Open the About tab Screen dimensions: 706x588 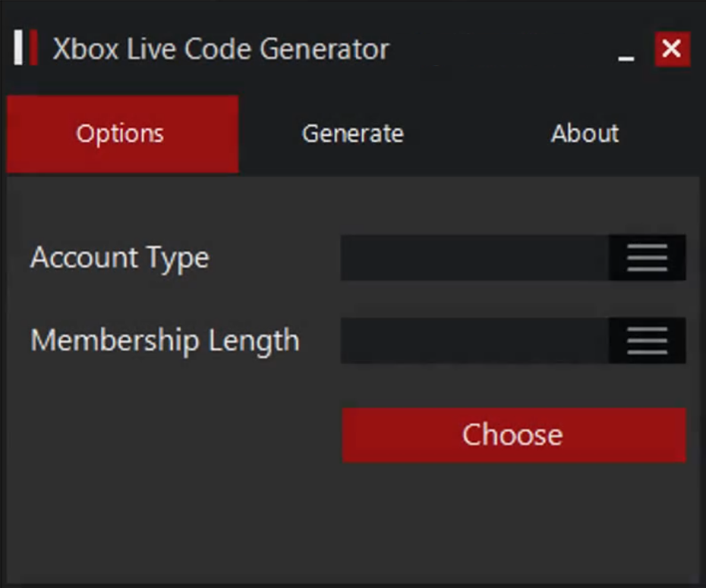coord(585,134)
